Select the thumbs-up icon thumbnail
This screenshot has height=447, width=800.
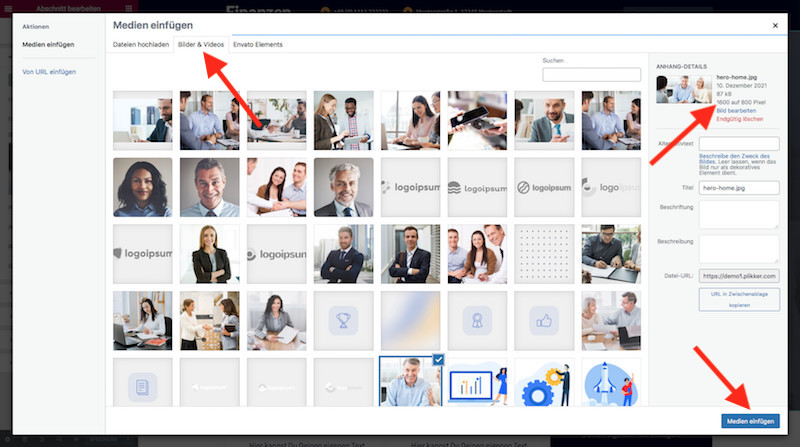coord(544,320)
